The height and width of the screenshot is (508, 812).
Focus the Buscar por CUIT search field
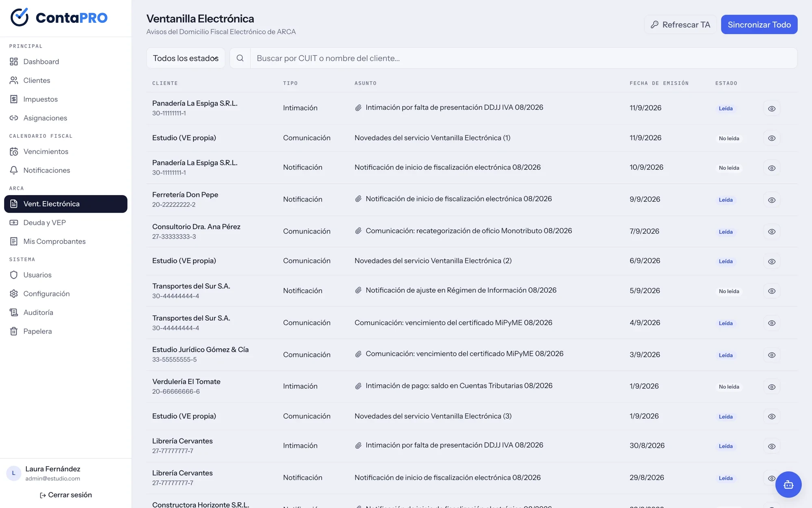tap(523, 58)
